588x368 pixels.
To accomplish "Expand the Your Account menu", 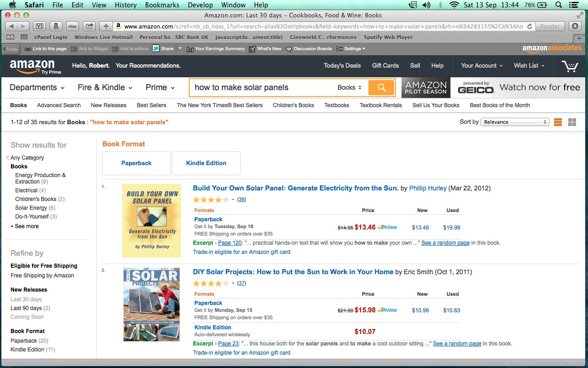I will point(481,66).
